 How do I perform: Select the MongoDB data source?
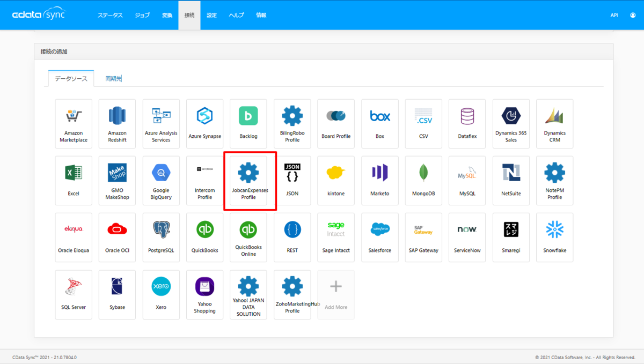tap(423, 181)
